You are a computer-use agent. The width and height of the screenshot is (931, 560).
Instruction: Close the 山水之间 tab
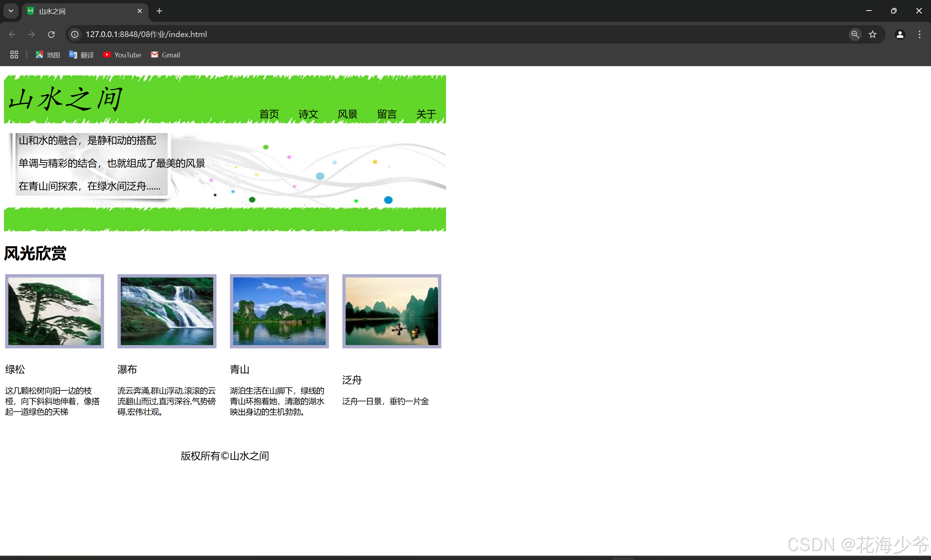[x=140, y=11]
